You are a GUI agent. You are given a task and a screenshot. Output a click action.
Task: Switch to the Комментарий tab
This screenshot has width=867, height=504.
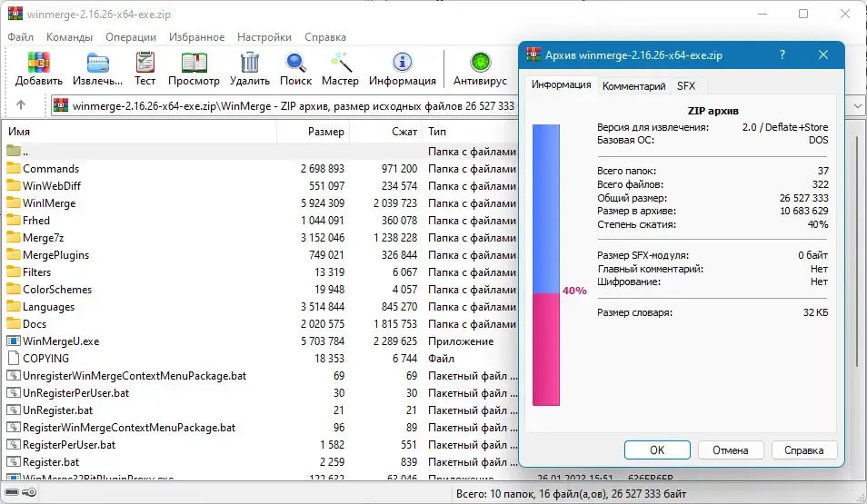click(x=633, y=86)
